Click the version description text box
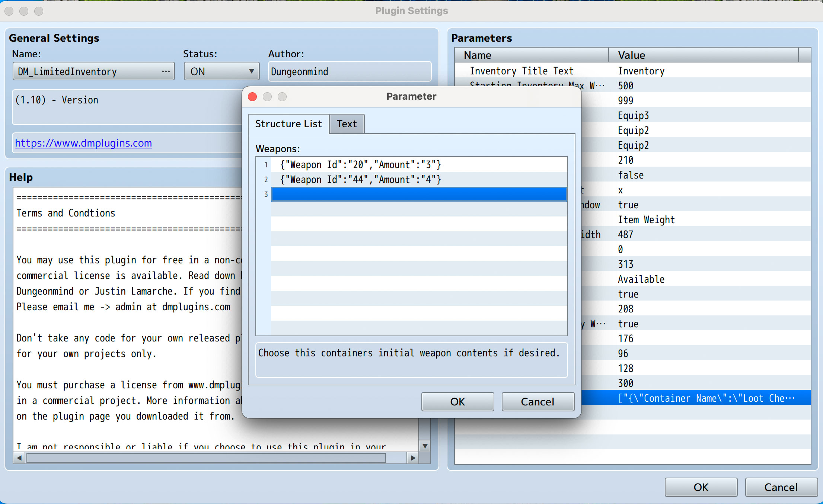Viewport: 823px width, 504px height. (x=127, y=107)
